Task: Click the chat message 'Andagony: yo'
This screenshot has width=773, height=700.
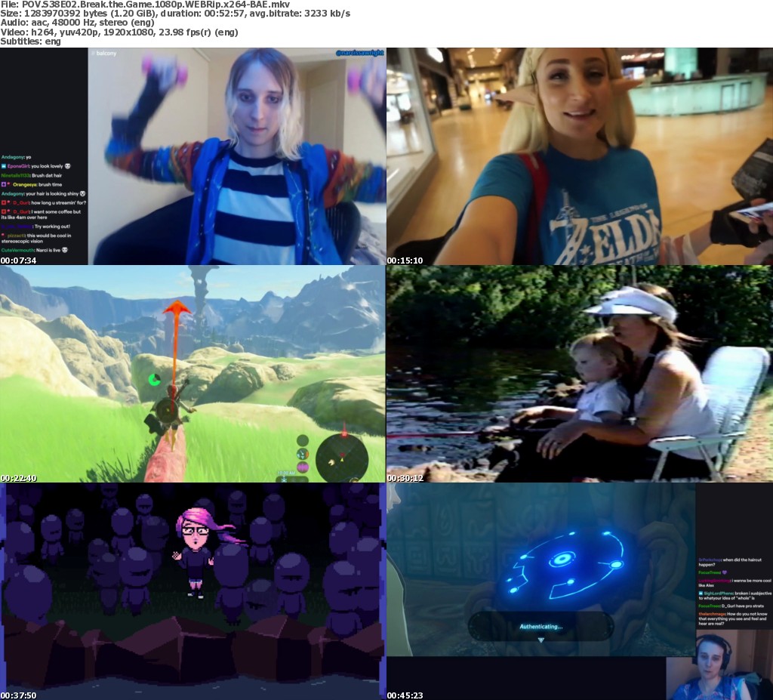Action: point(17,157)
